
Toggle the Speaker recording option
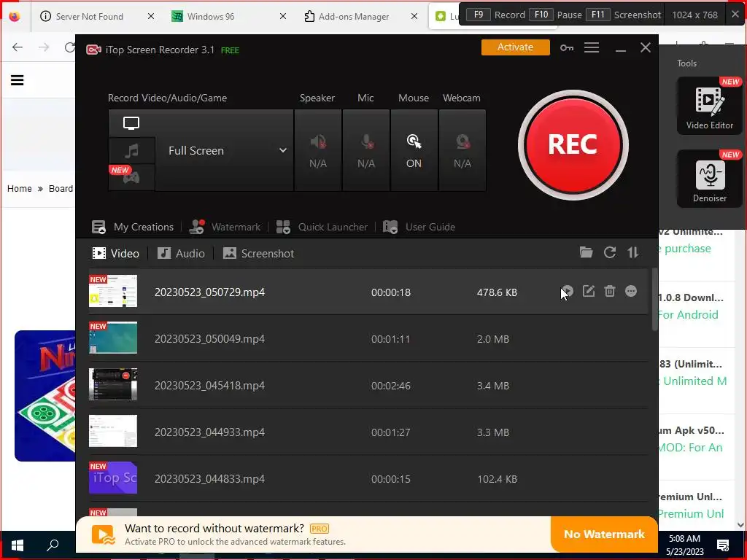click(x=318, y=150)
